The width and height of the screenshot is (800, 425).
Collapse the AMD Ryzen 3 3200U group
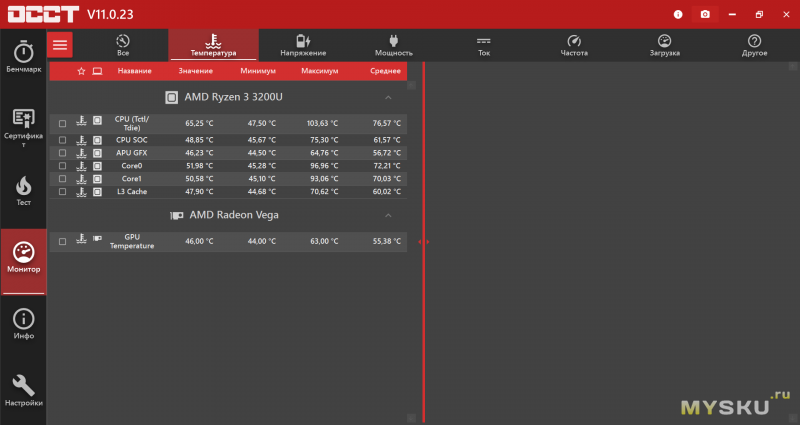388,97
